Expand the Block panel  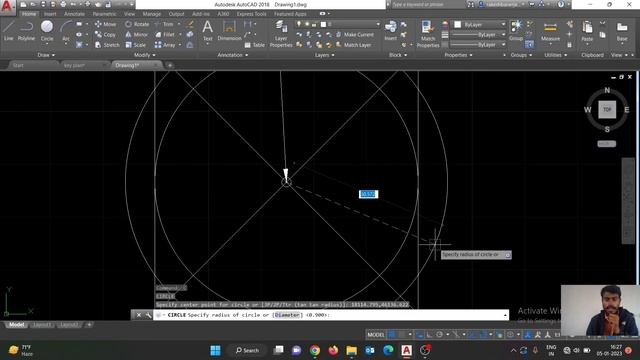[x=398, y=55]
